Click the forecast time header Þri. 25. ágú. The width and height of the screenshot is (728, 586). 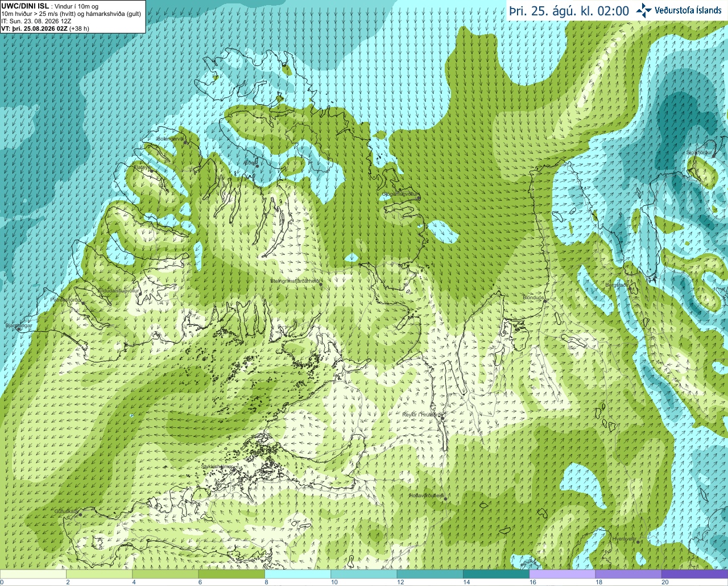[x=568, y=11]
